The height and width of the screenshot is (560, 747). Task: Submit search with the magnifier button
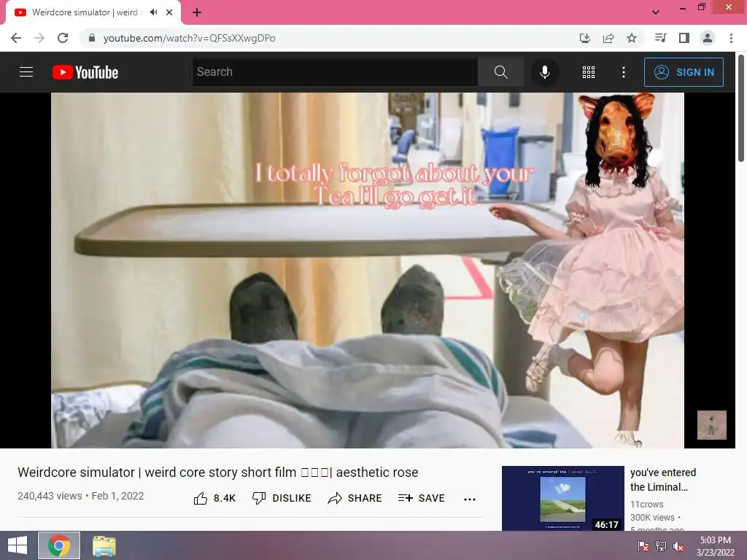(x=500, y=72)
